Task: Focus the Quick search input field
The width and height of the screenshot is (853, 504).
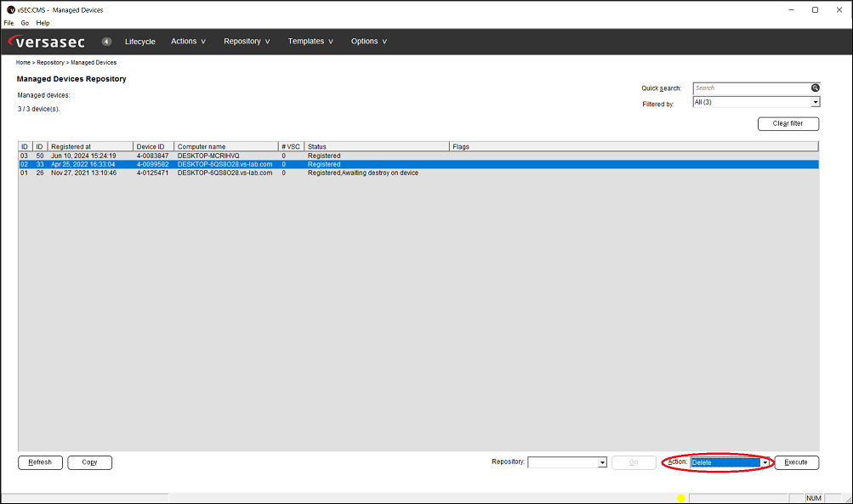Action: coord(751,88)
